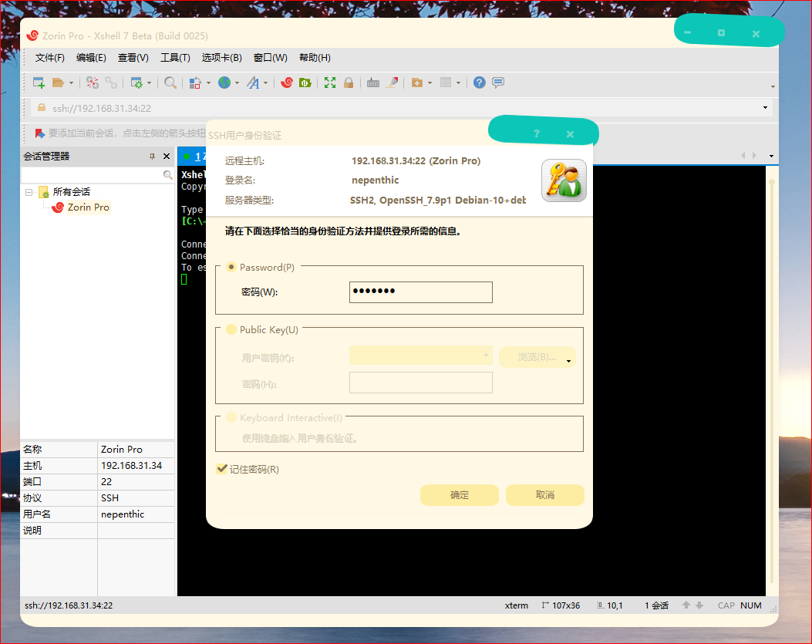Image resolution: width=812 pixels, height=644 pixels.
Task: Open the 编辑(E) menu
Action: 91,58
